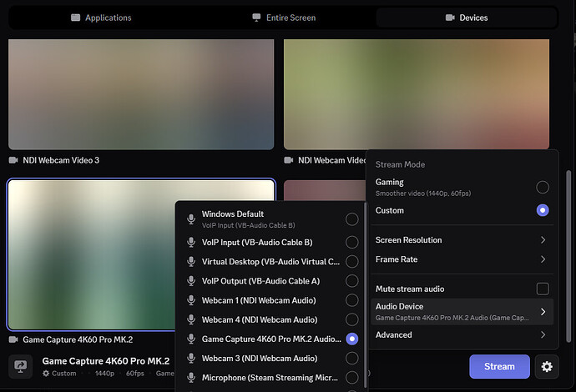This screenshot has height=392, width=576.
Task: Click the camera icon beside the right NDI Webcam label
Action: [x=289, y=160]
